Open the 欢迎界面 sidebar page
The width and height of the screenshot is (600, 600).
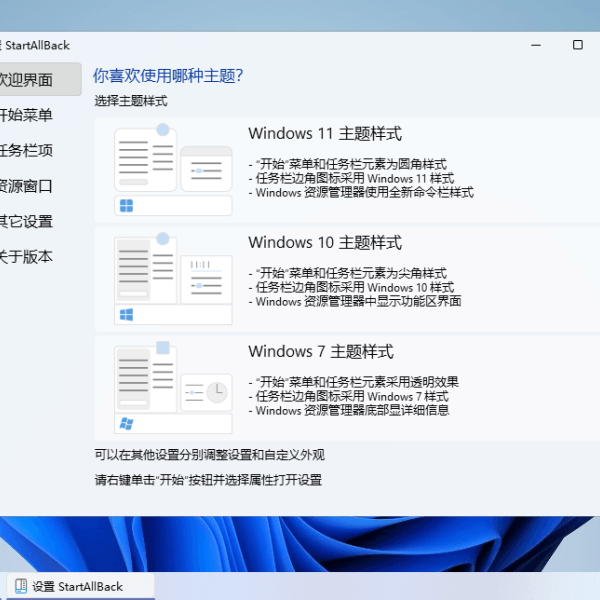pos(40,80)
